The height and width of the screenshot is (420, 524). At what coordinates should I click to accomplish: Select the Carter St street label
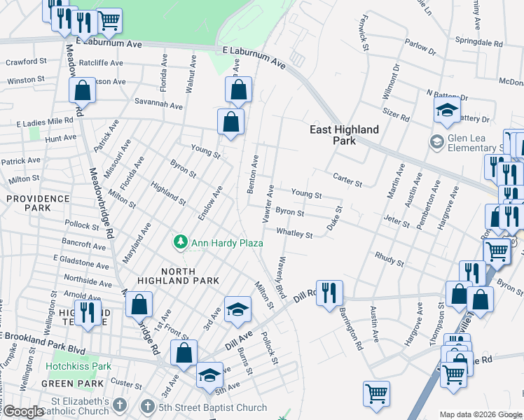coord(347,180)
